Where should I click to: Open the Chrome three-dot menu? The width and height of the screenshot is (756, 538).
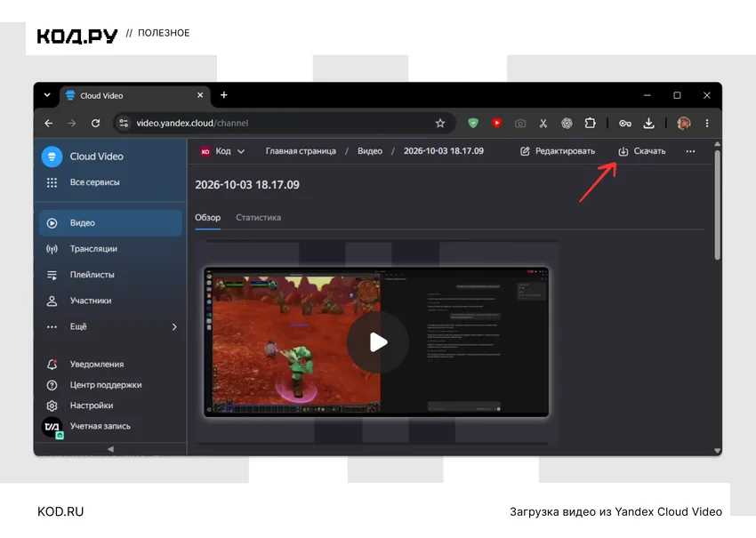[707, 124]
